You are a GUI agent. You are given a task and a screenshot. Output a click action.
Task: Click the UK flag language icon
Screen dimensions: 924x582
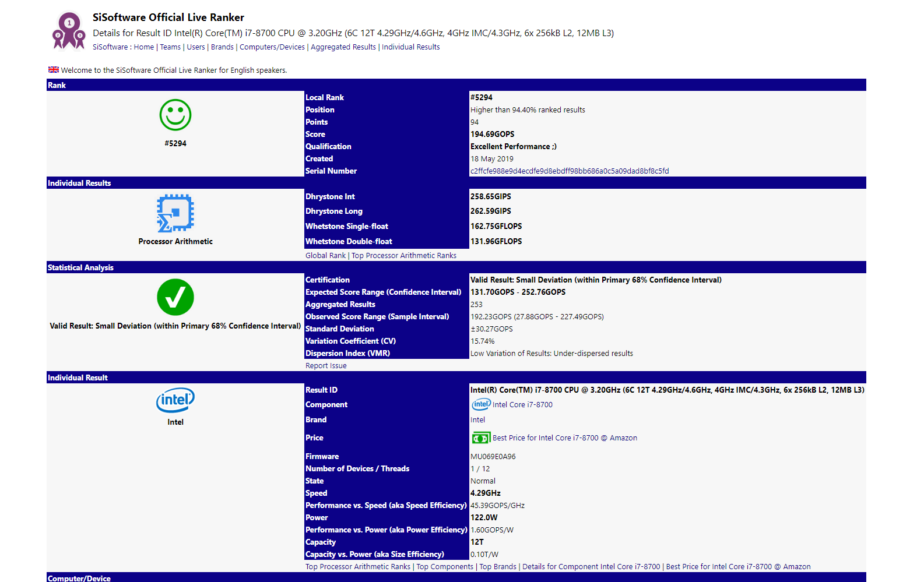click(x=54, y=70)
